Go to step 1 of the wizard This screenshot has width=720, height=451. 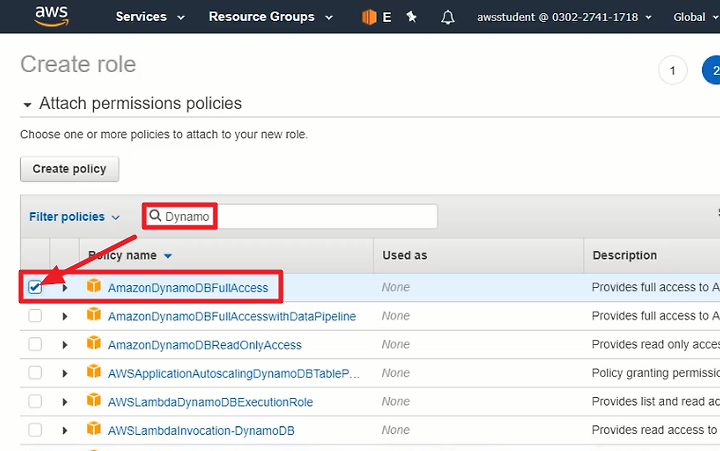pos(672,70)
